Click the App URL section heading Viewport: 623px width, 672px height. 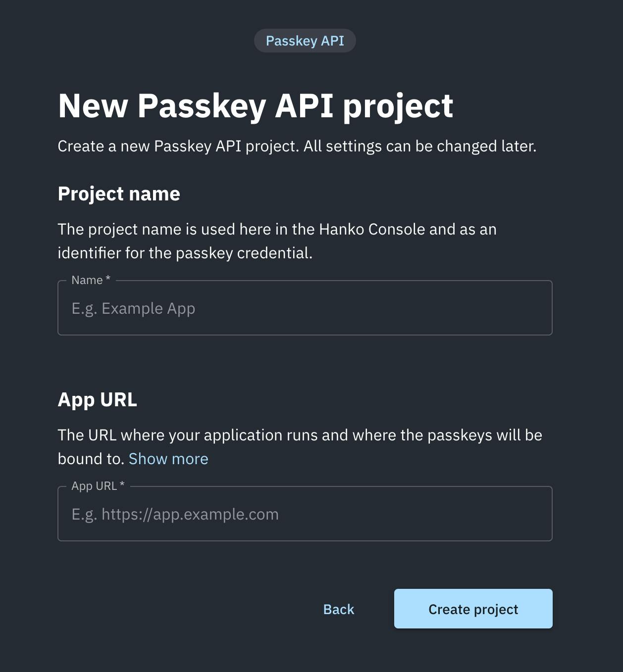coord(98,399)
